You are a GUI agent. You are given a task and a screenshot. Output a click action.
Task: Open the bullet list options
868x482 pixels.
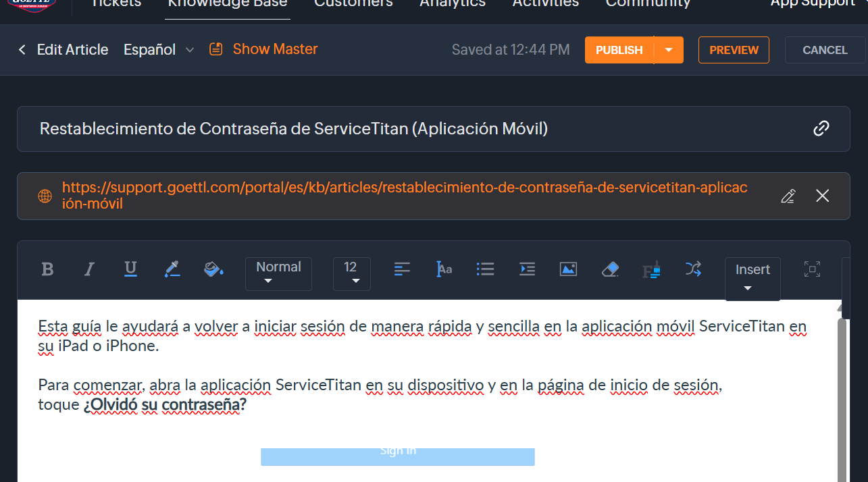(485, 269)
